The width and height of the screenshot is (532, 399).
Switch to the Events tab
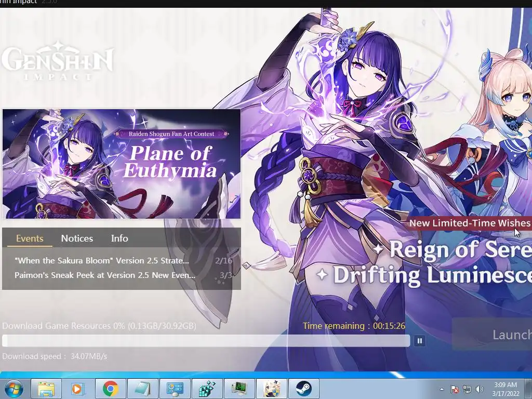pyautogui.click(x=30, y=238)
